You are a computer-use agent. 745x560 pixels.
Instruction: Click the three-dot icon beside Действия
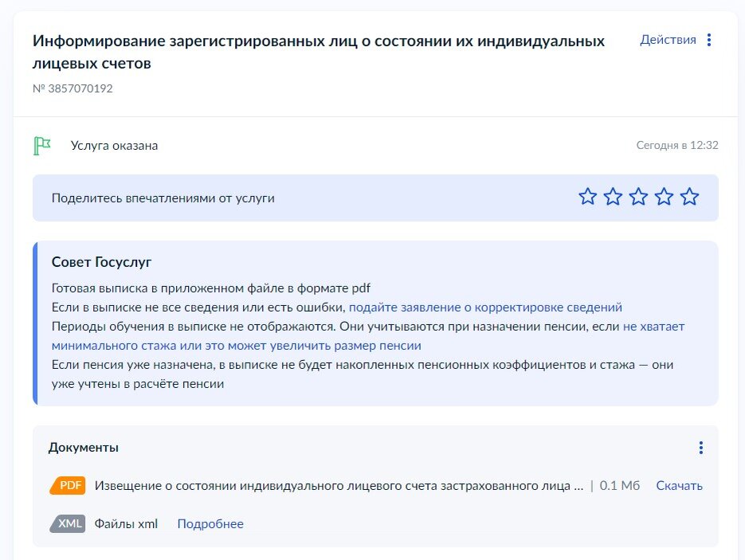[x=708, y=39]
